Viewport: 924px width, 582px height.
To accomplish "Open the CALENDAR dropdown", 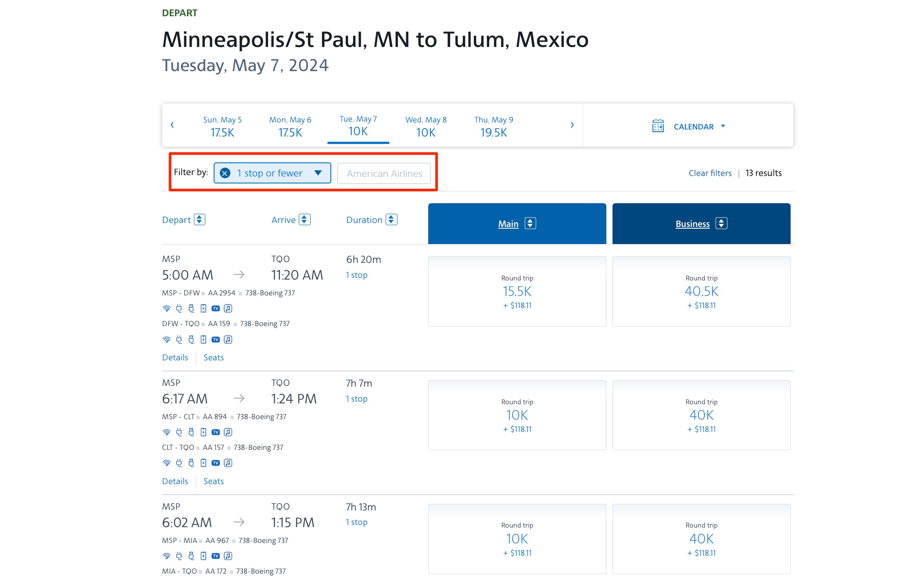I will click(x=723, y=126).
